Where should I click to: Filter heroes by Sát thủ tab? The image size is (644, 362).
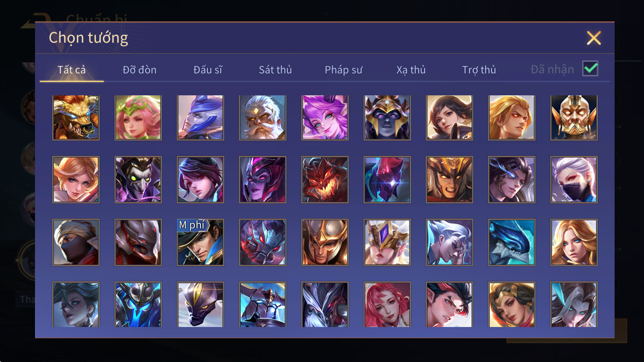click(x=275, y=70)
